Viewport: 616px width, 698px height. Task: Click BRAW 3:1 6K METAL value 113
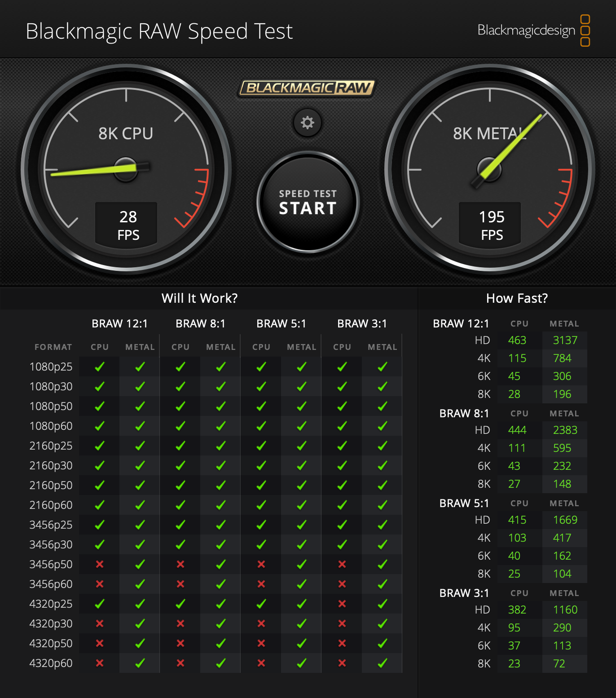(562, 645)
